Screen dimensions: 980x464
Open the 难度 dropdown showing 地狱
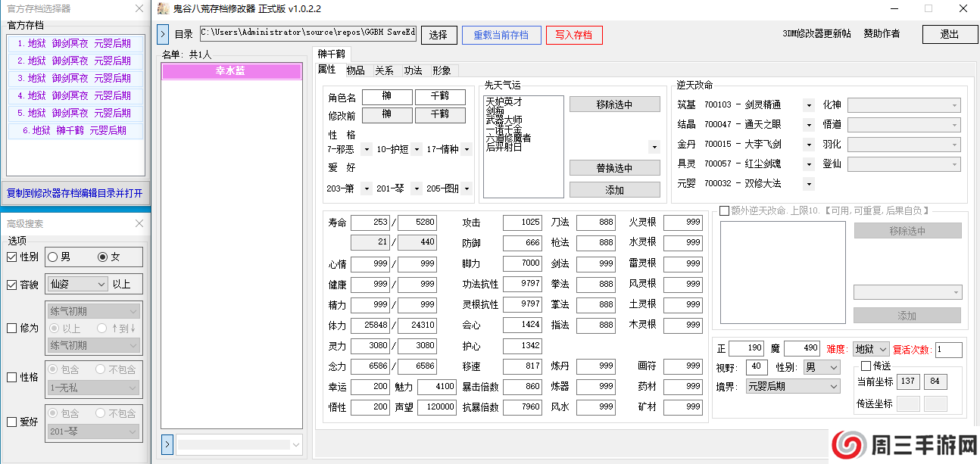(869, 348)
